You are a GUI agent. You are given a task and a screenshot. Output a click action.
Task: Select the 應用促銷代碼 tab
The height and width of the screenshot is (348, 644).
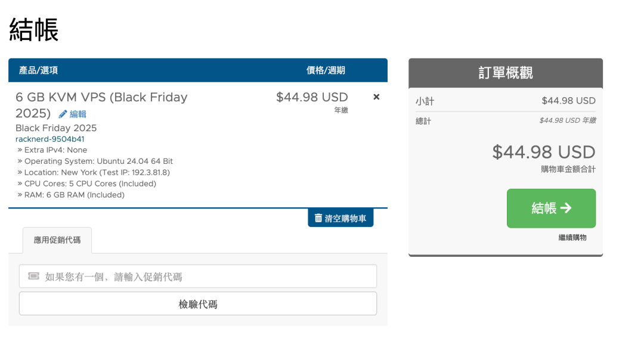click(57, 240)
